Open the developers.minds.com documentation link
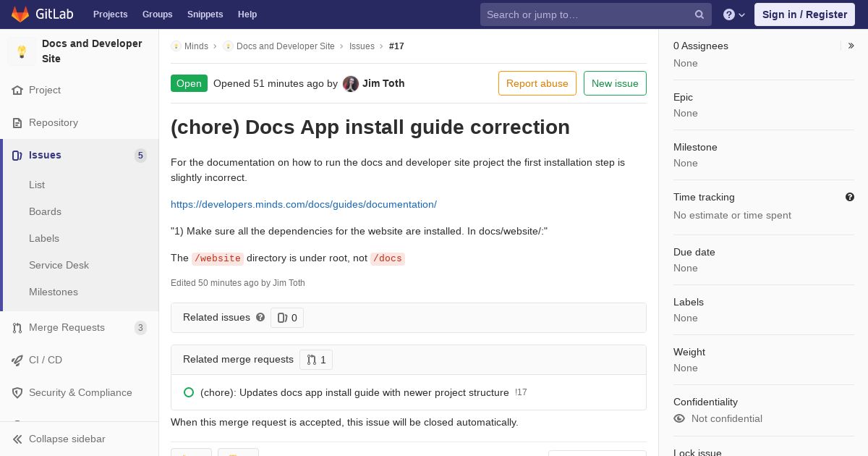 coord(304,204)
